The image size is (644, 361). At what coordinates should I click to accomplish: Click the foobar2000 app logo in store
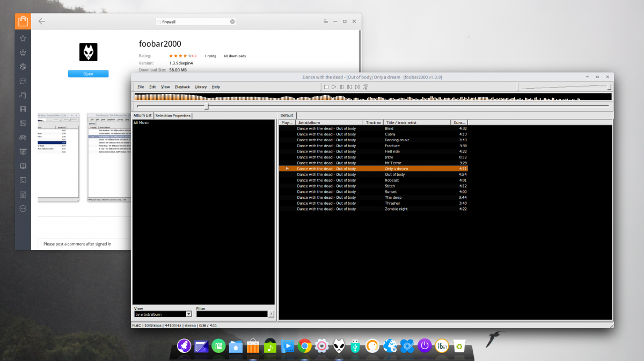pyautogui.click(x=88, y=52)
